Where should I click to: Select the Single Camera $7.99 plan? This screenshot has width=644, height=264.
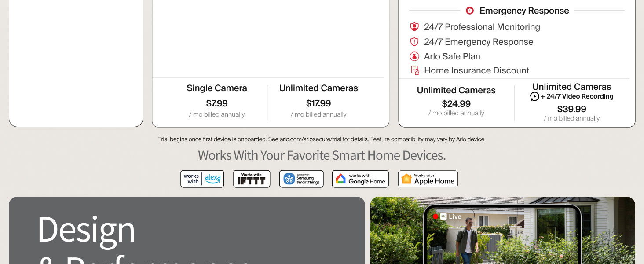click(x=217, y=101)
